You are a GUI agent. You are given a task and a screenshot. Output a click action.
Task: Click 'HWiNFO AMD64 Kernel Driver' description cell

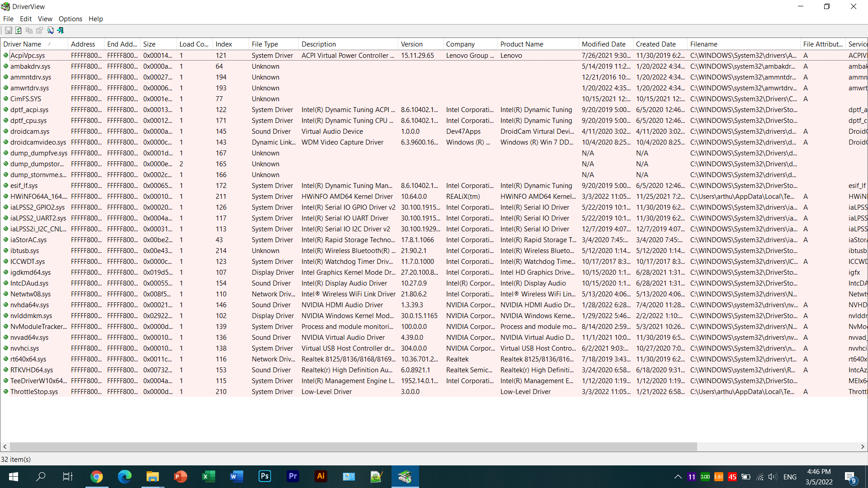(x=347, y=197)
